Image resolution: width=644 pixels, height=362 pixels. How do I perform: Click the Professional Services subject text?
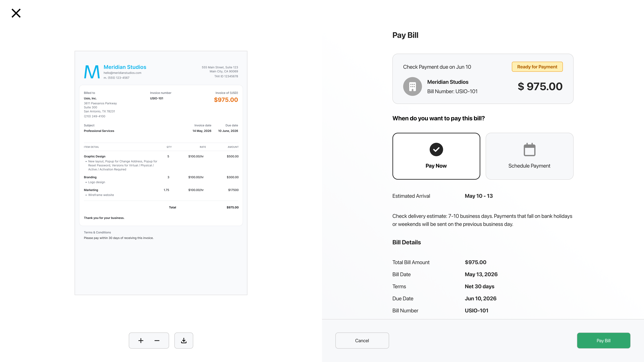pyautogui.click(x=99, y=131)
